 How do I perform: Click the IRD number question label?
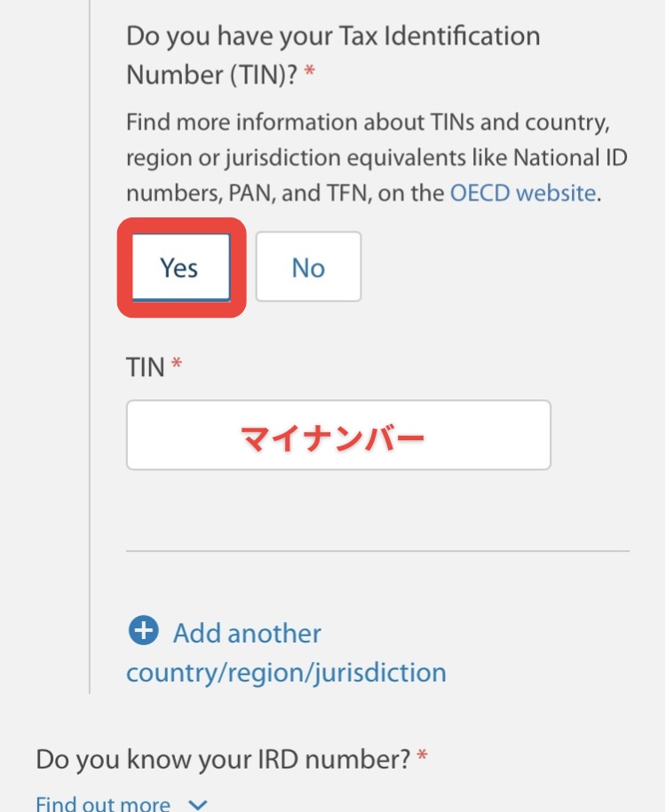click(223, 759)
